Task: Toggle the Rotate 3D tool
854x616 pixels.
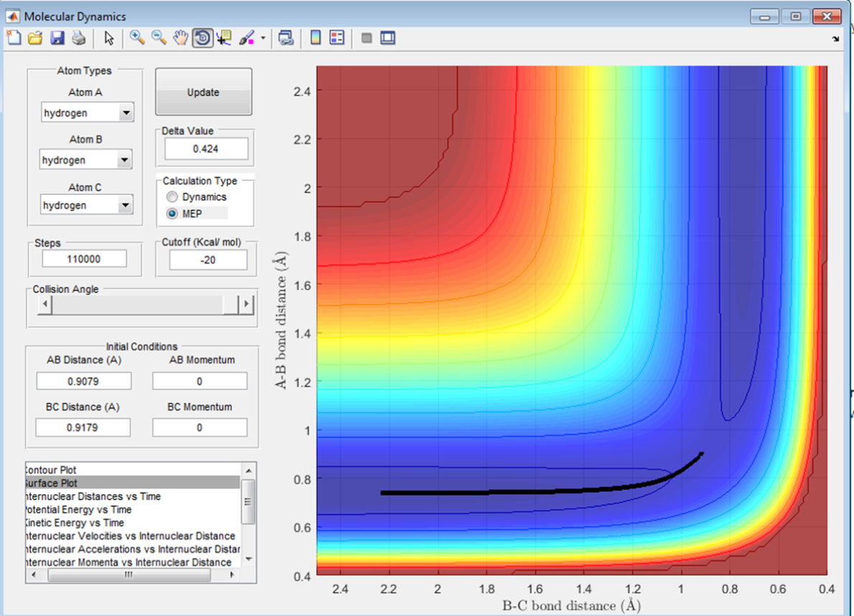Action: click(202, 38)
